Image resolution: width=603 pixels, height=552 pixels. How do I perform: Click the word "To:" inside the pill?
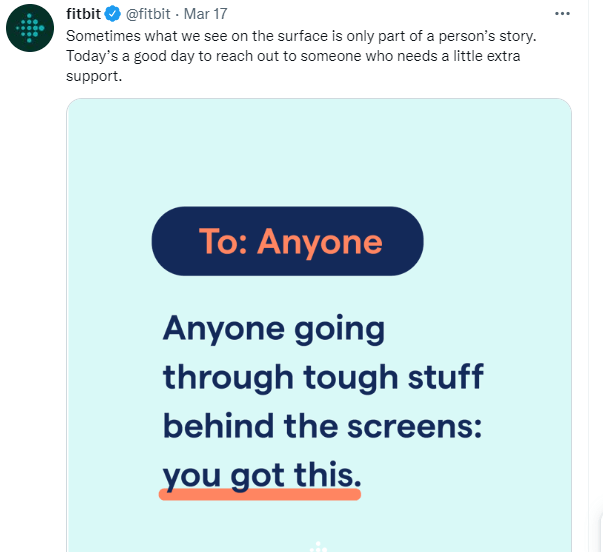(223, 242)
